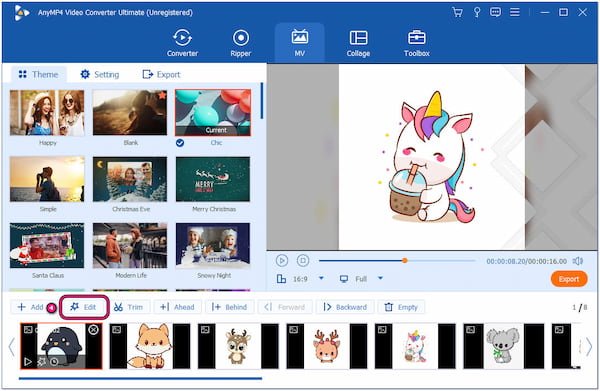Open the Toolbox module

pyautogui.click(x=417, y=43)
